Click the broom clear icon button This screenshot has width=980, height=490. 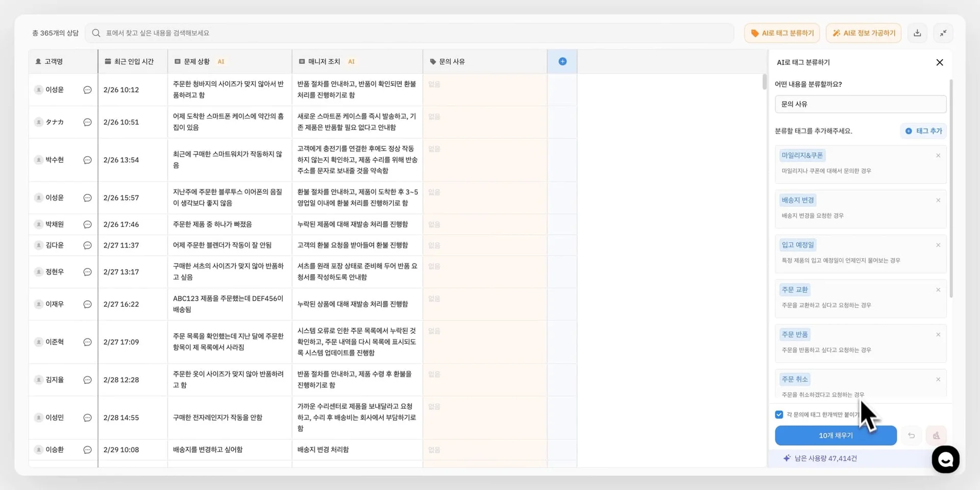[x=936, y=435]
